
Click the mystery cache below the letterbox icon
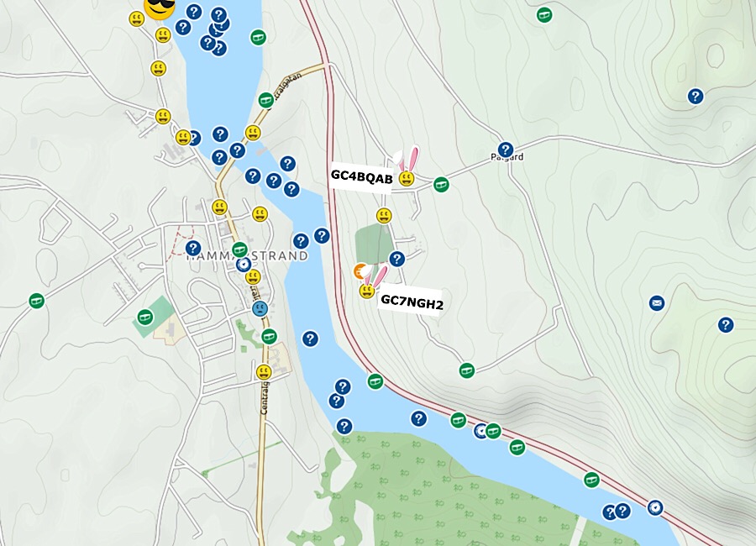(725, 325)
